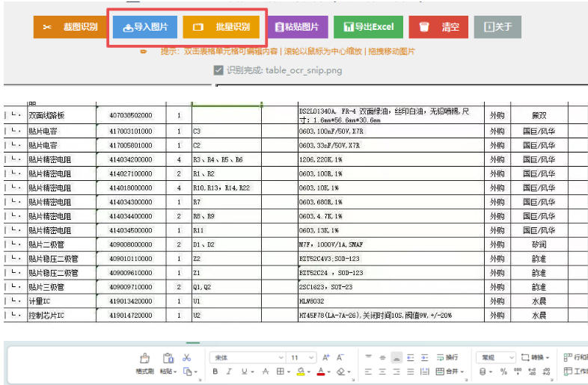588x385 pixels.
Task: Click the eraser clear-format icon
Action: [341, 372]
